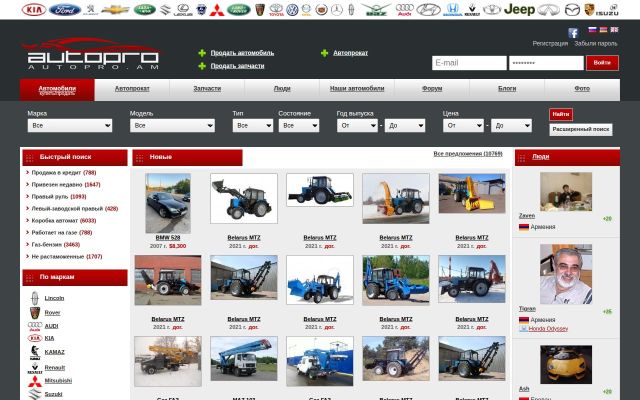Open the Форум tab
This screenshot has width=640, height=400.
pyautogui.click(x=432, y=89)
